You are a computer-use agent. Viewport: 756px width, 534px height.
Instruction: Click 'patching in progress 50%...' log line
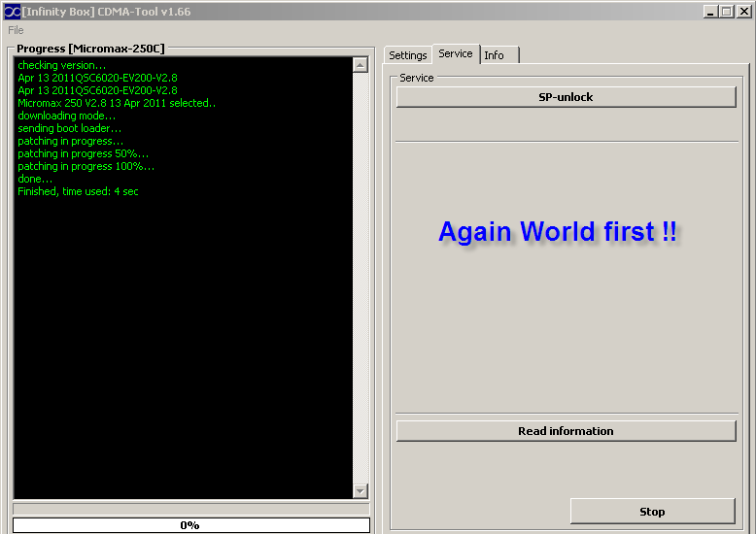pos(83,153)
